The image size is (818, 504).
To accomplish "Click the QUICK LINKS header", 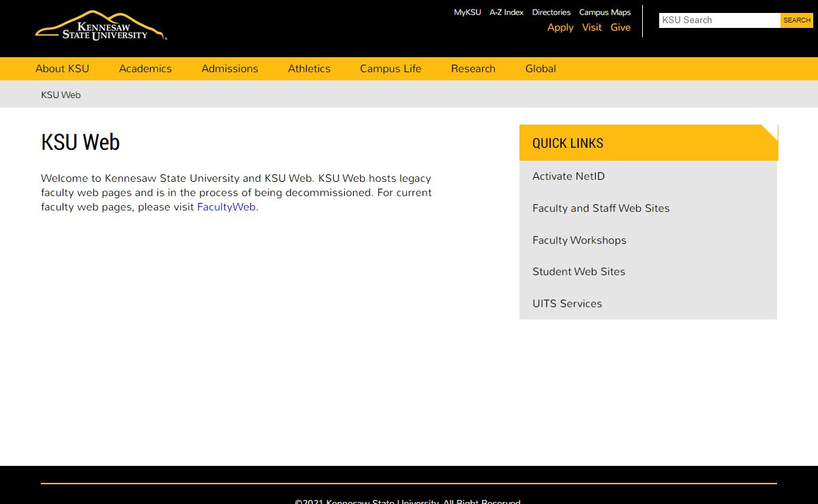I will tap(648, 143).
